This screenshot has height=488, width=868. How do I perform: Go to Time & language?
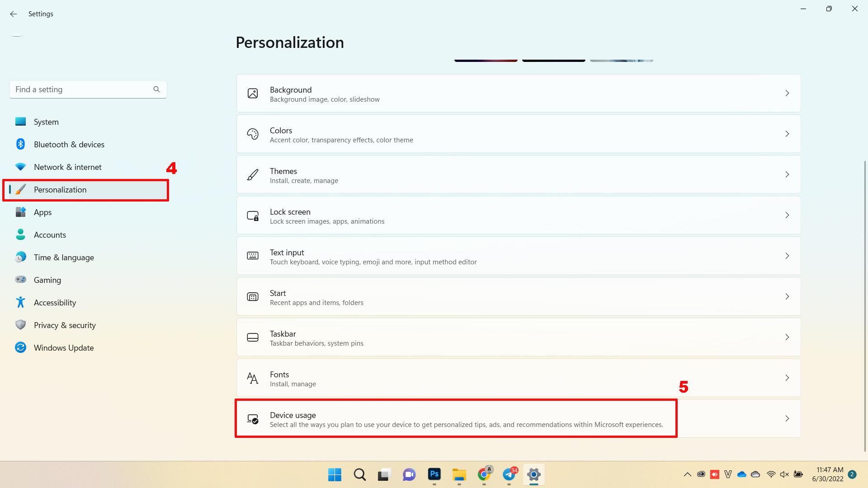pos(88,258)
